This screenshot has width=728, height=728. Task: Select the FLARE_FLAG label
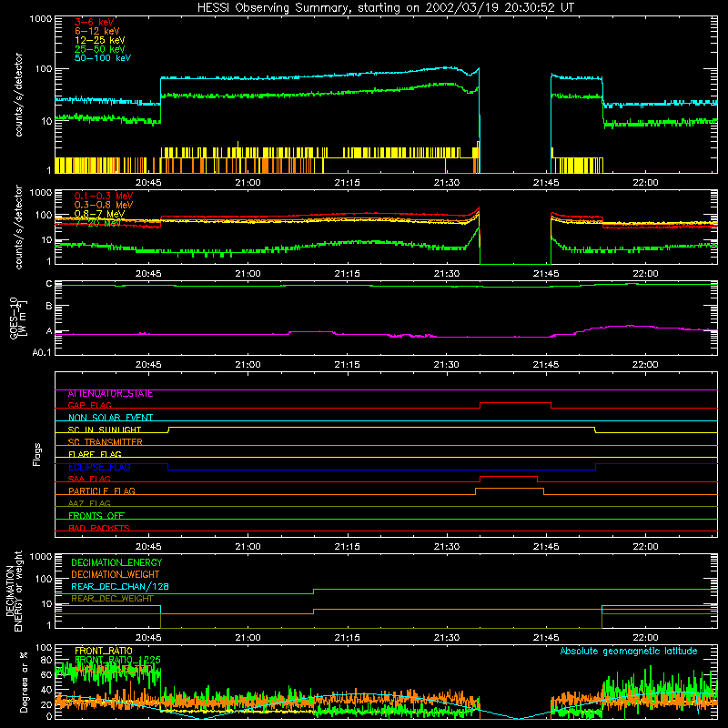(95, 454)
